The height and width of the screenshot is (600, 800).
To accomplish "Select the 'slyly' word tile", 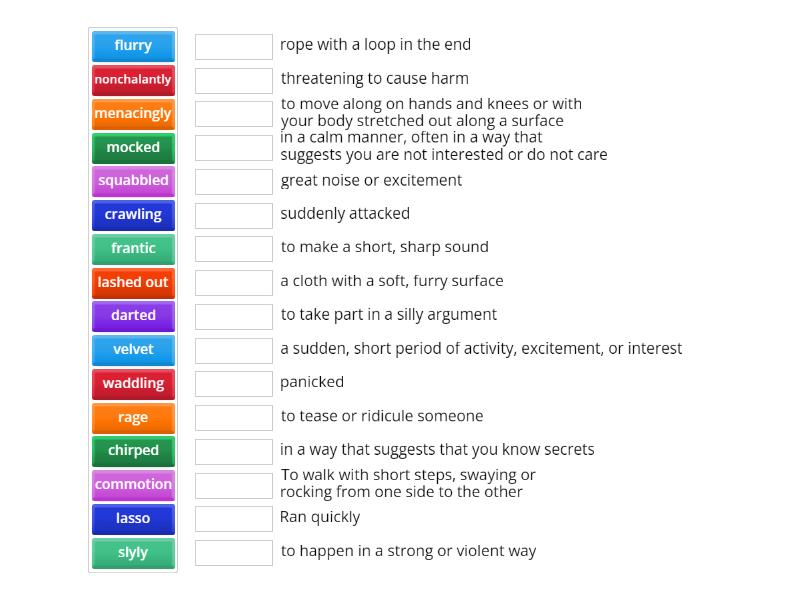I will coord(133,552).
